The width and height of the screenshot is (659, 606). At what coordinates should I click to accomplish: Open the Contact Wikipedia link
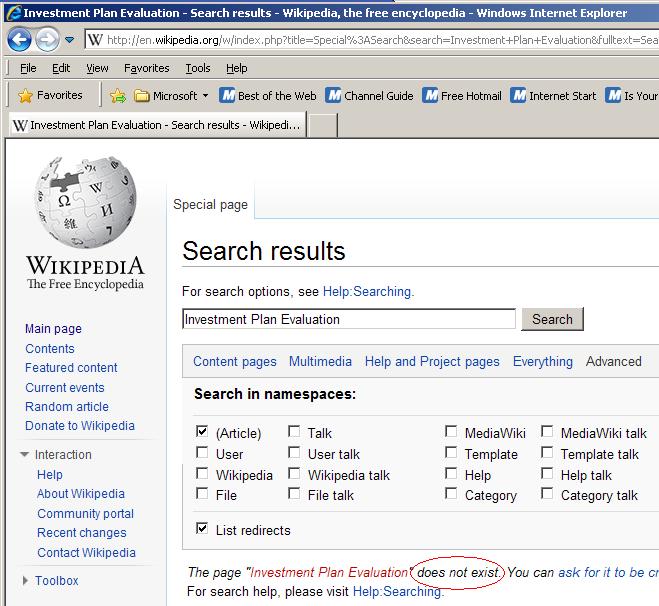click(86, 553)
